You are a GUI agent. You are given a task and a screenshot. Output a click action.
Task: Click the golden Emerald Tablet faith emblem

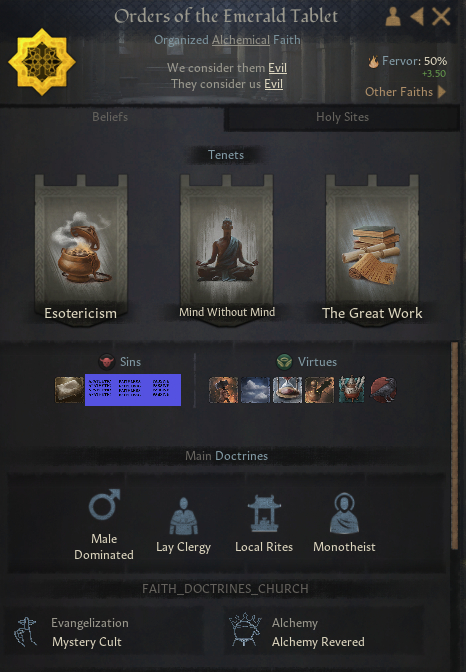click(x=42, y=62)
